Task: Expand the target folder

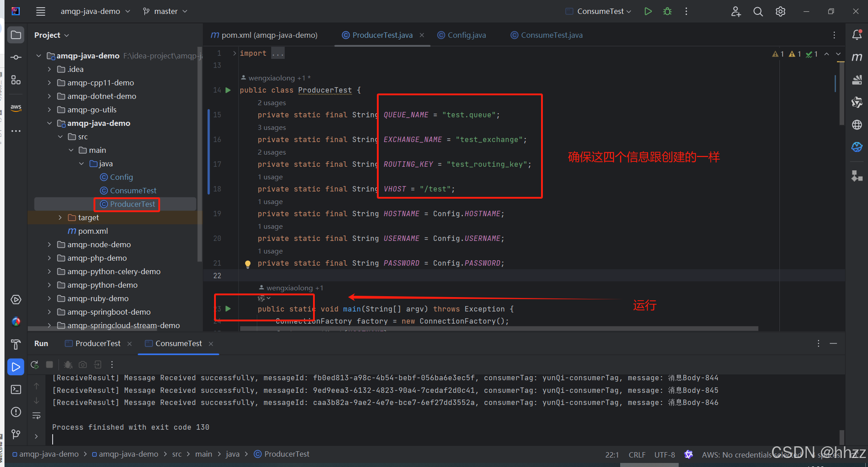Action: click(60, 218)
